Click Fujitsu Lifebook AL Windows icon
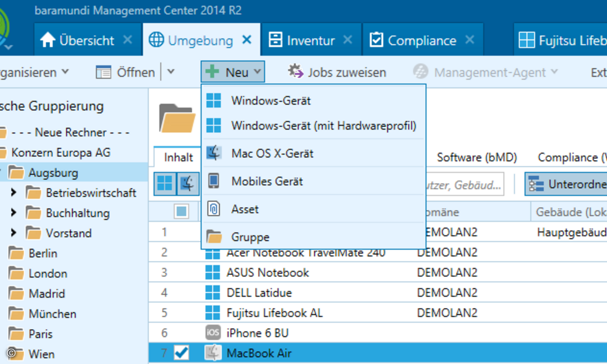 [x=213, y=313]
